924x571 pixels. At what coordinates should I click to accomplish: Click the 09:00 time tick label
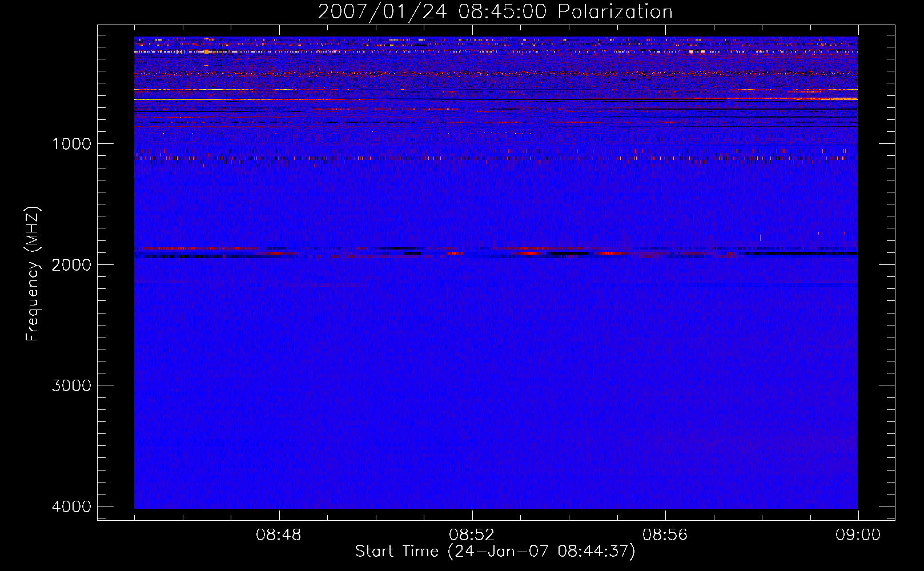[x=858, y=535]
